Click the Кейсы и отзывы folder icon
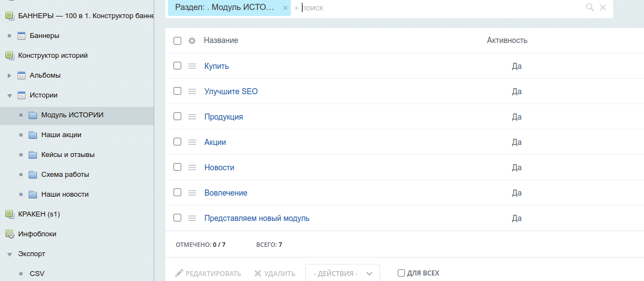 pos(33,155)
